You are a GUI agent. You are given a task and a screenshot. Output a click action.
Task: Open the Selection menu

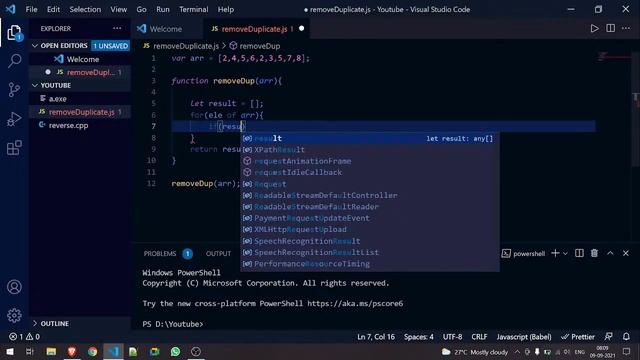pyautogui.click(x=85, y=9)
